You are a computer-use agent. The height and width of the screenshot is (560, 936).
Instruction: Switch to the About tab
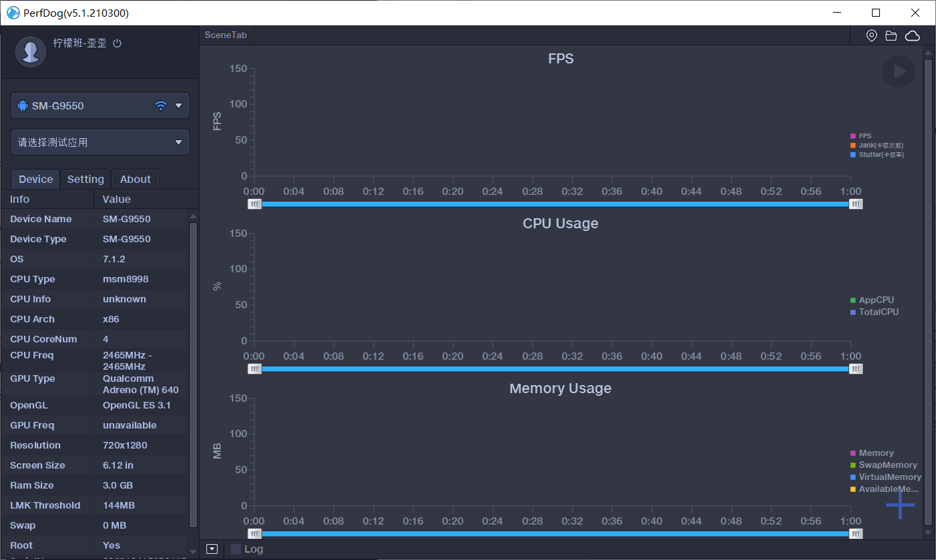(136, 179)
